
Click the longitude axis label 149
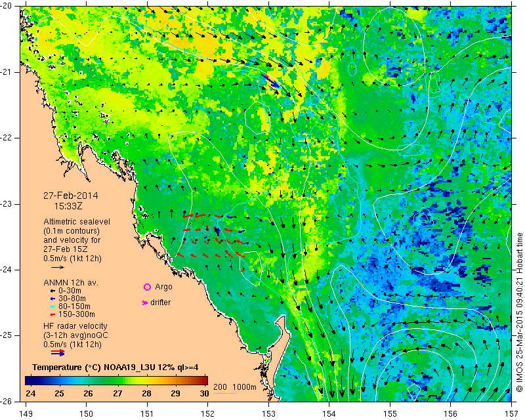click(26, 414)
